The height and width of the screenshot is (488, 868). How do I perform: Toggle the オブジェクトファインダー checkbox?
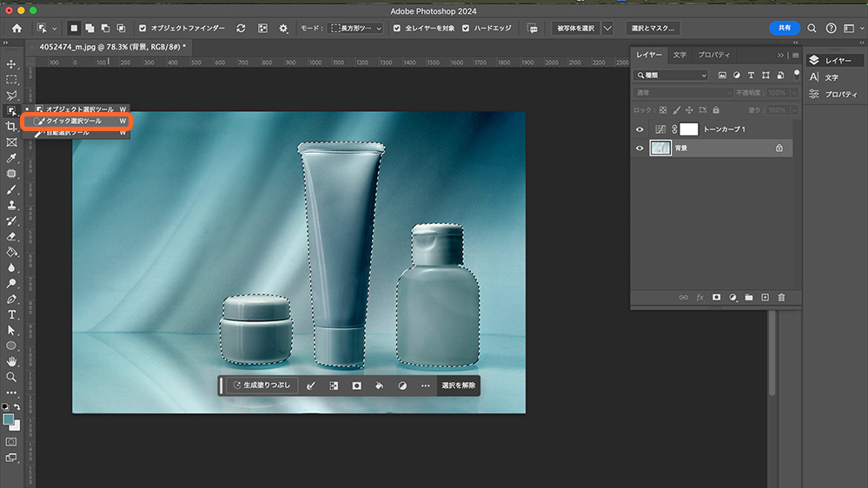click(x=142, y=28)
